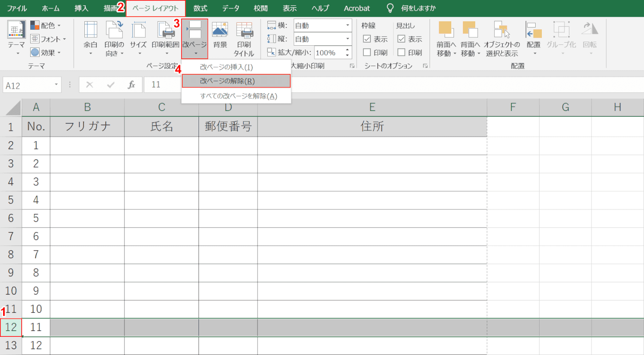Expand the 背面へ移動 dropdown arrow
Screen dimensions: 644x355
(x=479, y=53)
